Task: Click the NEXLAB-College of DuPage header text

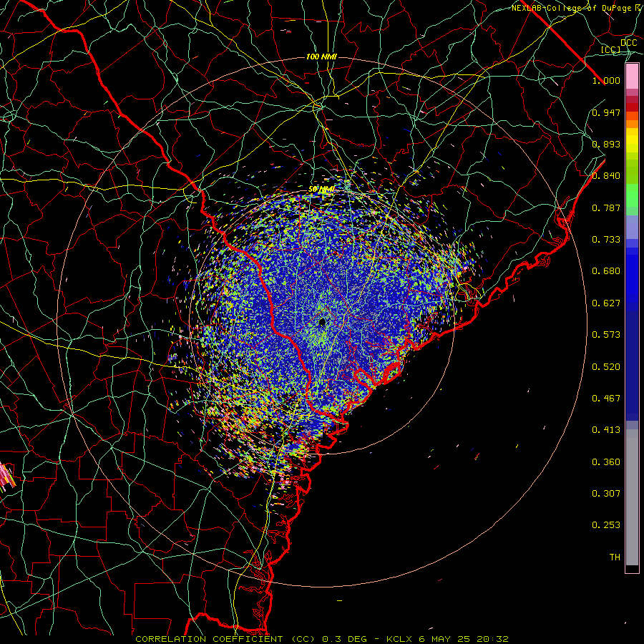Action: [x=577, y=8]
